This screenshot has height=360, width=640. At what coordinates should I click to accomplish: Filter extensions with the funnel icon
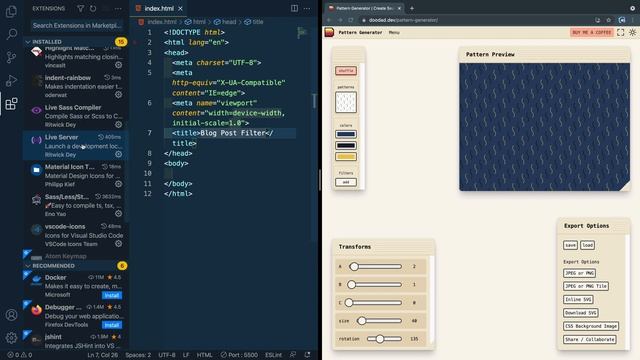pyautogui.click(x=80, y=8)
